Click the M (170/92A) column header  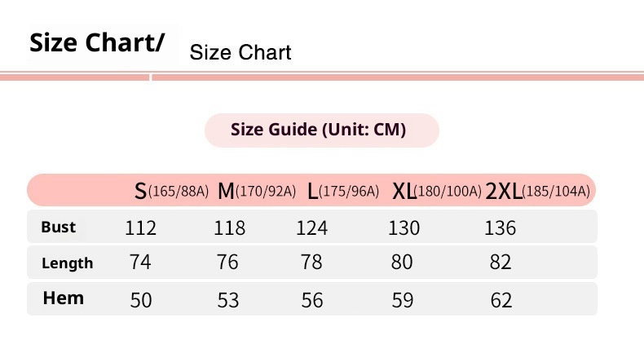(256, 191)
